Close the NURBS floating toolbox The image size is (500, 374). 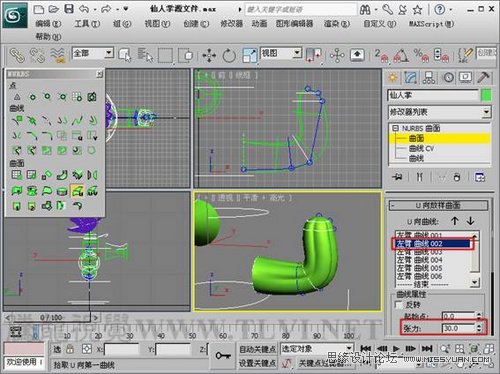[x=99, y=74]
